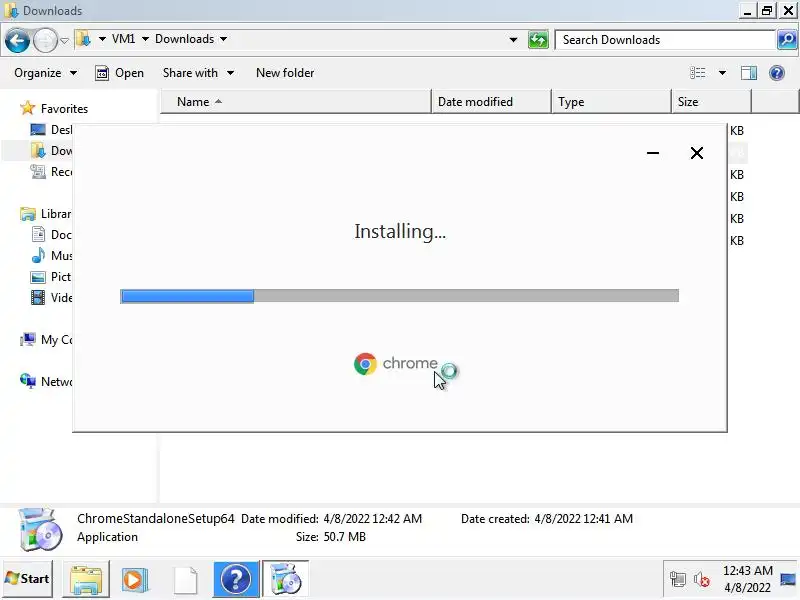Open the Share with menu

point(198,73)
